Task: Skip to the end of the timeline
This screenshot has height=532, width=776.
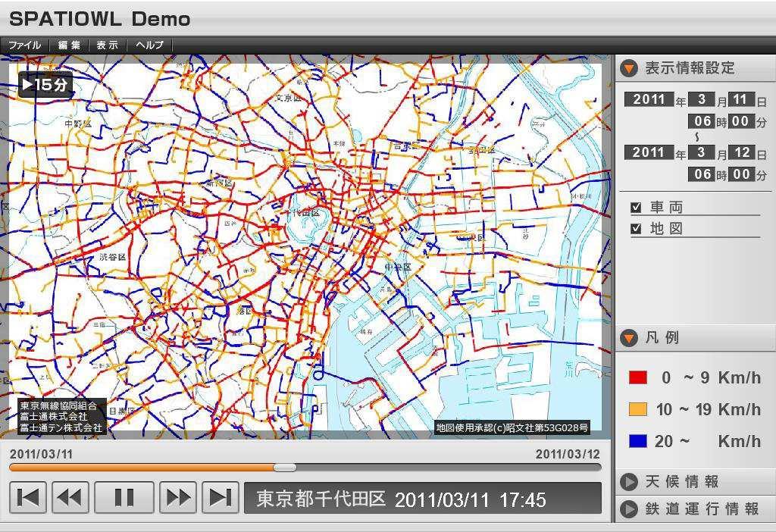Action: pos(221,497)
